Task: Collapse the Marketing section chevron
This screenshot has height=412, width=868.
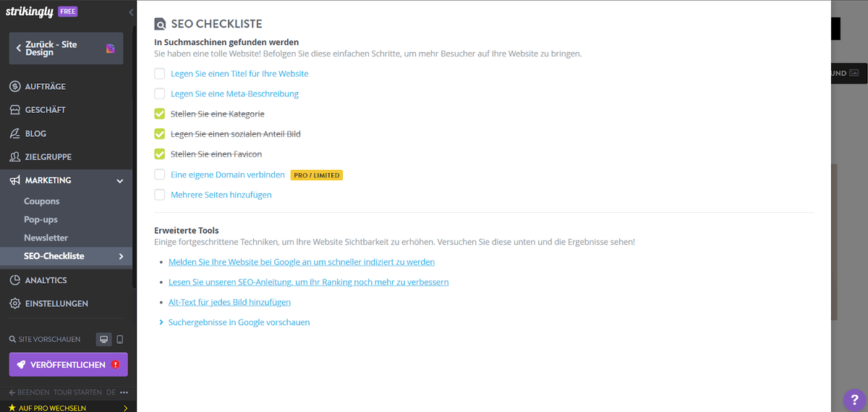Action: tap(120, 180)
